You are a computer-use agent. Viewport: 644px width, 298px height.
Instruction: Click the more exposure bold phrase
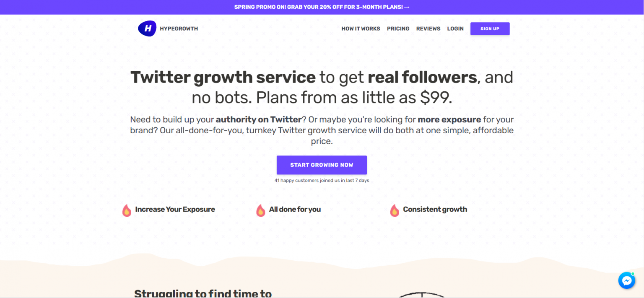point(449,119)
